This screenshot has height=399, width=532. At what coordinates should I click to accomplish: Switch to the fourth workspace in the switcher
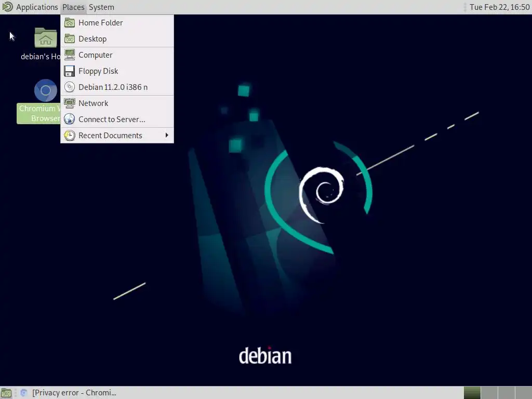click(x=523, y=393)
